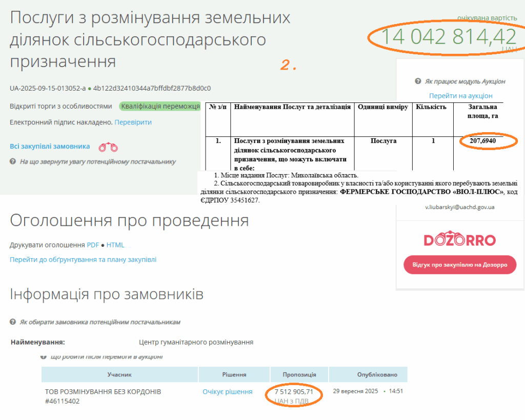This screenshot has width=525, height=420.
Task: Click Перевірити to verify electronic signature
Action: [x=133, y=122]
